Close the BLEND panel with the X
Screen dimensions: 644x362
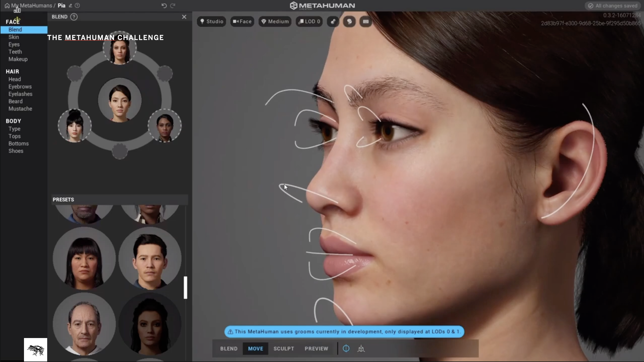[184, 17]
